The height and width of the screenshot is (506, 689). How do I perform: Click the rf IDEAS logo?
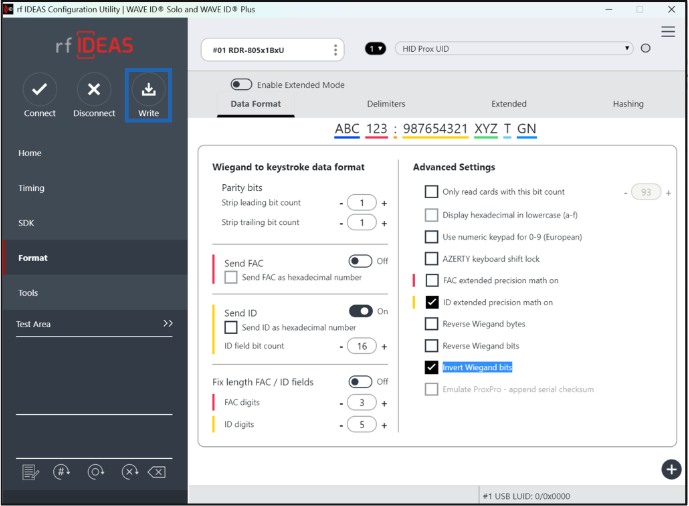point(94,45)
